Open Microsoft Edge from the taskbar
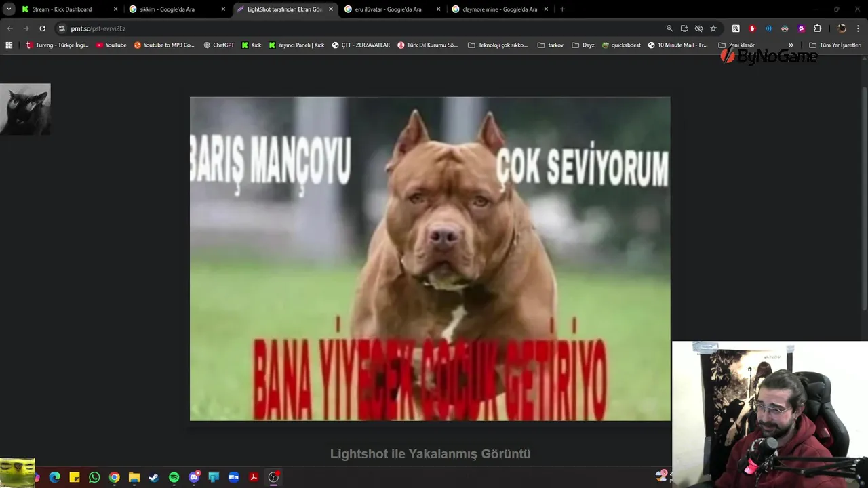The image size is (868, 488). [x=55, y=477]
